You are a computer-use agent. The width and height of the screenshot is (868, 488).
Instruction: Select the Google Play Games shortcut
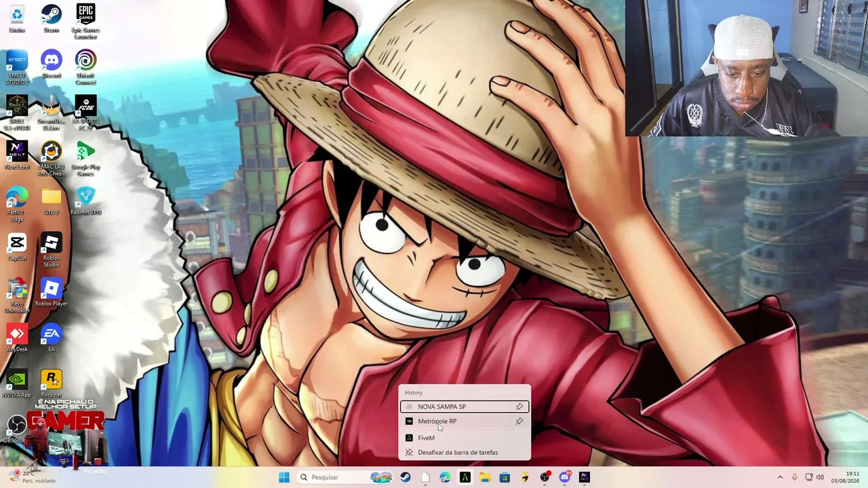[x=85, y=159]
